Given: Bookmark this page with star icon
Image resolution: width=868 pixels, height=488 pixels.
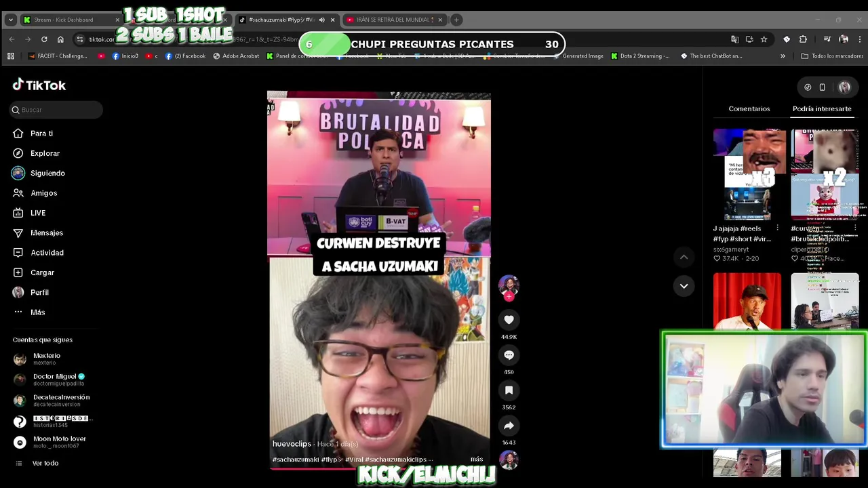Looking at the screenshot, I should [764, 39].
